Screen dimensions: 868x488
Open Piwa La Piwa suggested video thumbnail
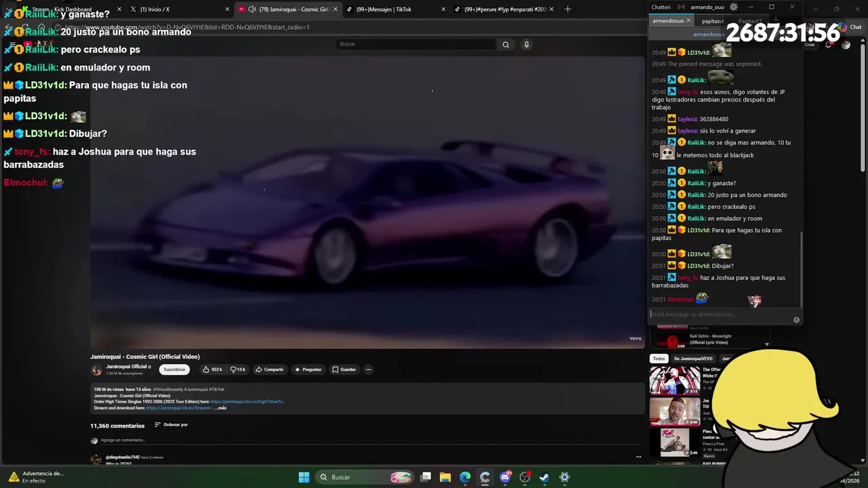point(675,443)
